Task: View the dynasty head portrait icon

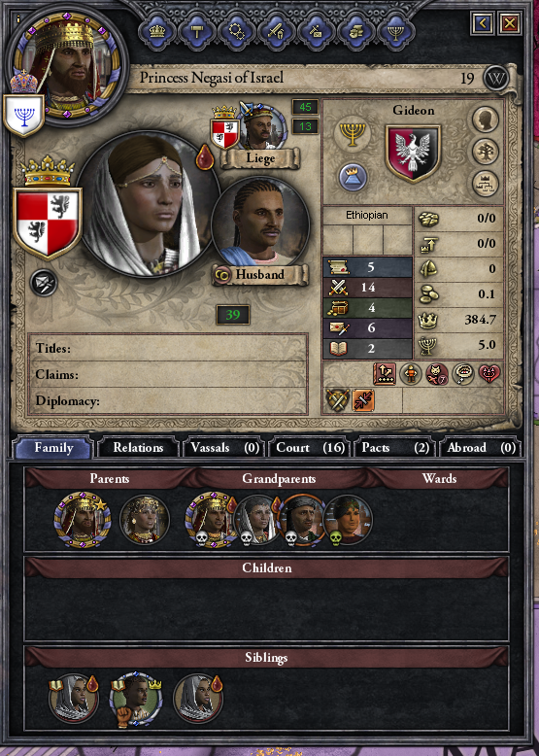Action: coord(485,120)
